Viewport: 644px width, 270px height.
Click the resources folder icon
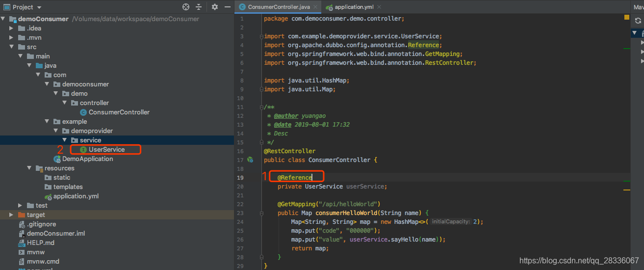[x=39, y=168]
